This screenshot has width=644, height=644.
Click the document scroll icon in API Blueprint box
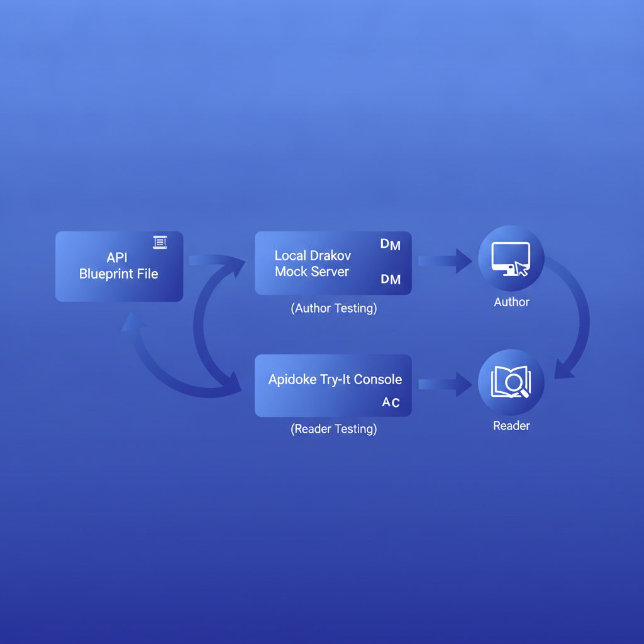click(x=160, y=242)
